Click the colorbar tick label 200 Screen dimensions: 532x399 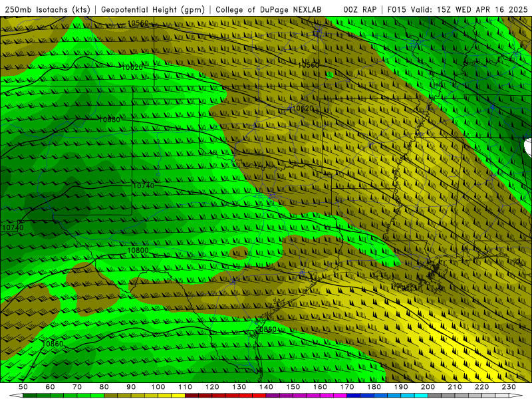tap(428, 387)
